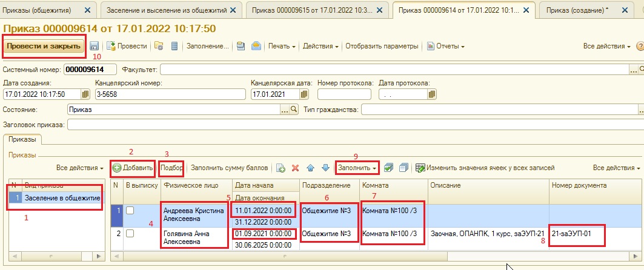Move row down with blue arrow
644x270 pixels.
pyautogui.click(x=326, y=168)
